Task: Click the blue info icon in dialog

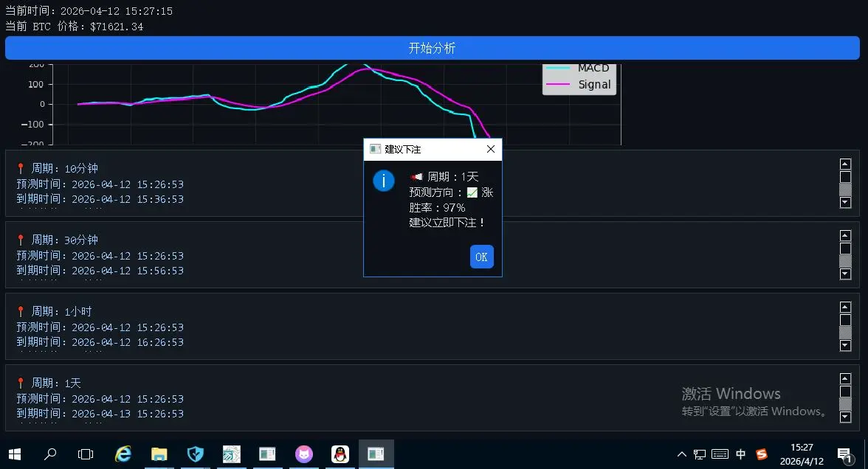Action: click(384, 181)
